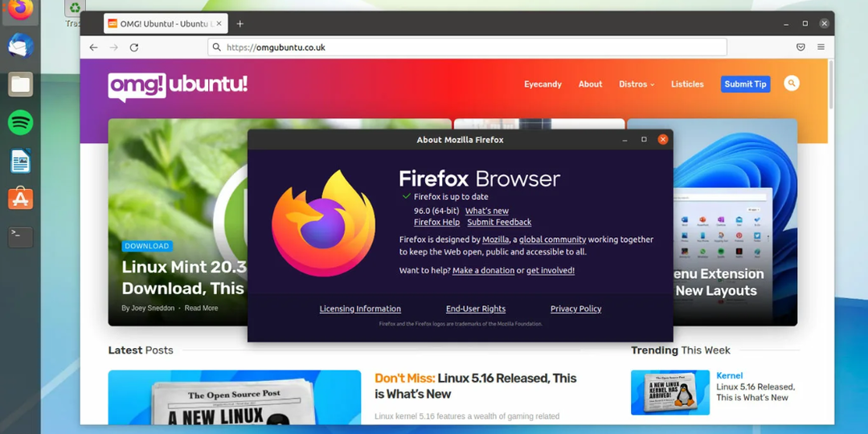Click the site search magnifier icon
868x434 pixels.
point(792,84)
